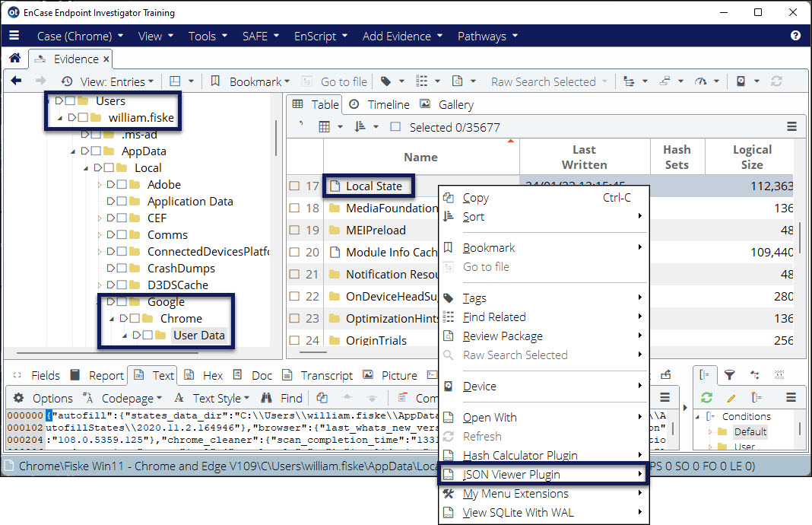812x525 pixels.
Task: Open the Hash Calculator Plugin submenu
Action: (543, 455)
